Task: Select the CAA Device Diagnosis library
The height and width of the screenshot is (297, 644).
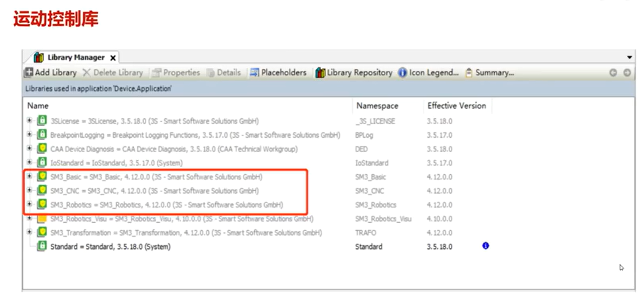Action: pyautogui.click(x=174, y=149)
